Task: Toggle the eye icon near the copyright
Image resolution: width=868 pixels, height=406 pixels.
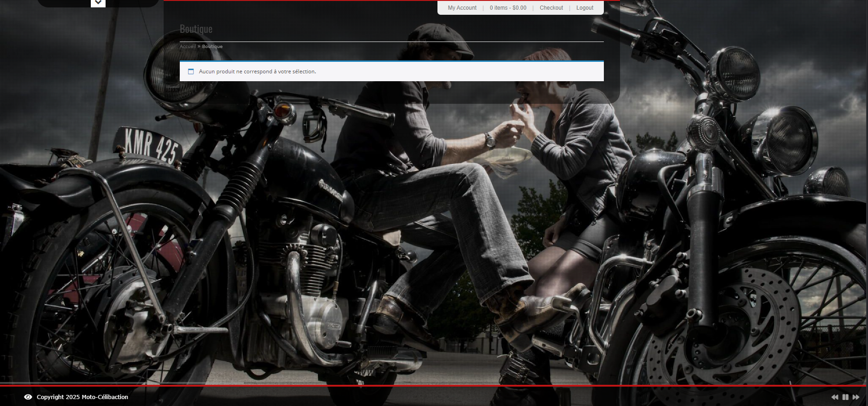Action: pos(28,397)
